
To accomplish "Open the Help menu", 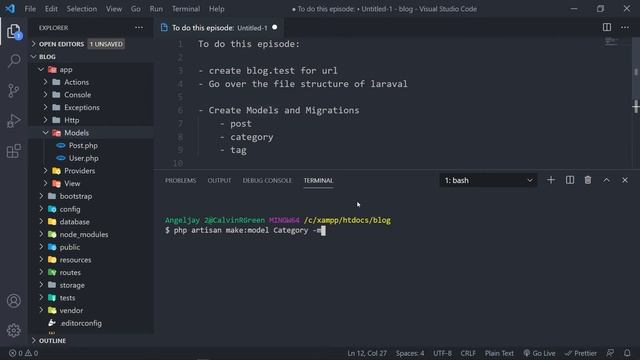I will click(217, 9).
